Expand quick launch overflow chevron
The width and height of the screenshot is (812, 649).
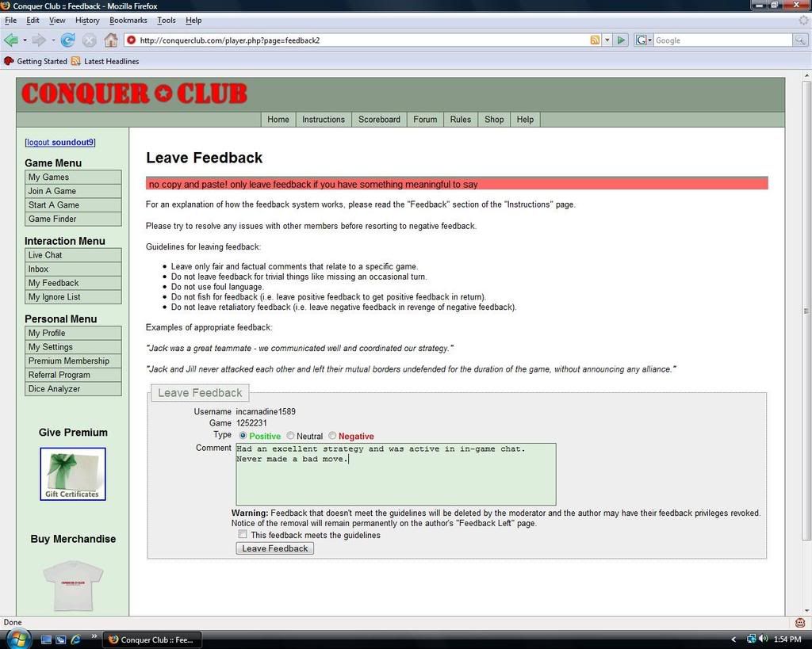94,636
